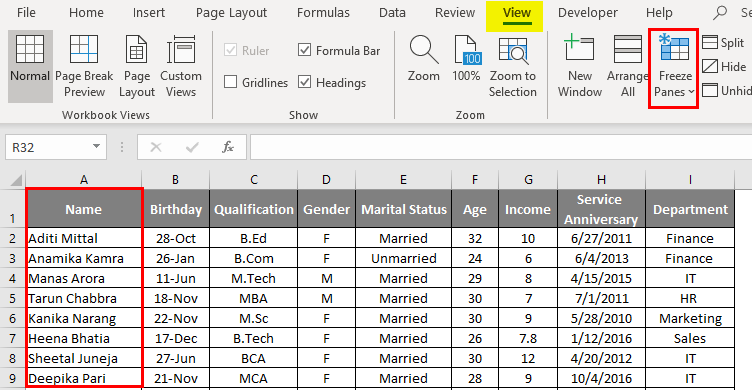Switch to Normal workbook view

30,67
